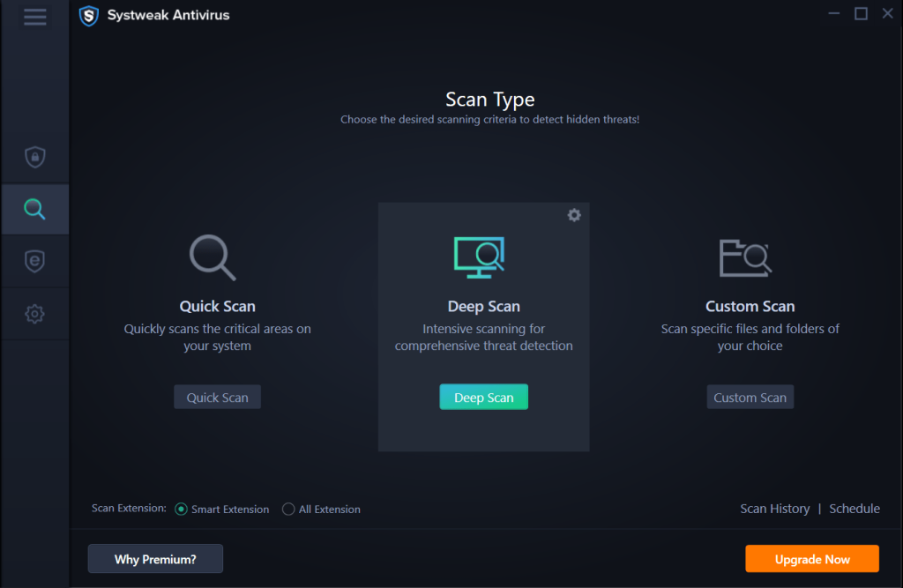
Task: Click 'Scan specific files and folders' description
Action: (x=750, y=337)
